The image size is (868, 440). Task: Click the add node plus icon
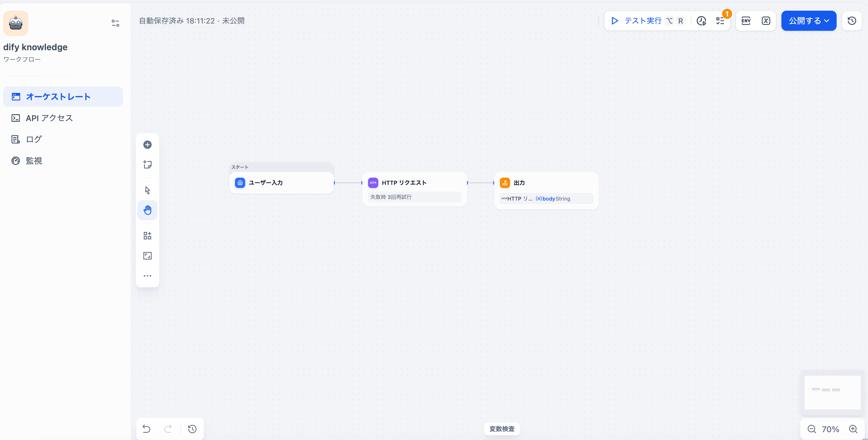coord(147,145)
